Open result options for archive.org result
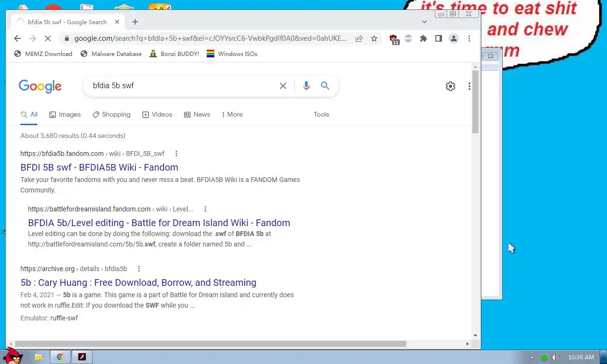Screen dimensions: 607x364 coord(139,269)
